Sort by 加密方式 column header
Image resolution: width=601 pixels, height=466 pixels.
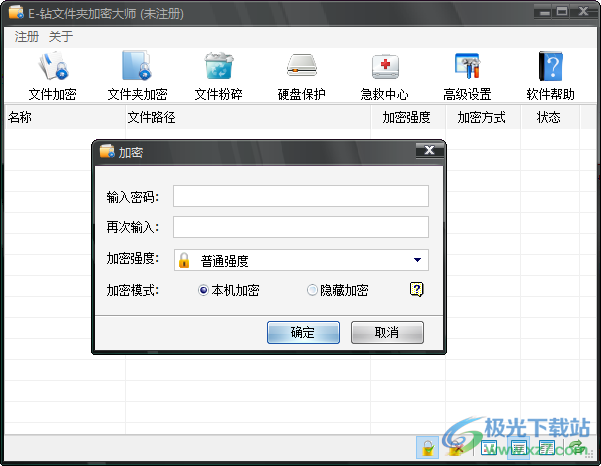tap(483, 117)
